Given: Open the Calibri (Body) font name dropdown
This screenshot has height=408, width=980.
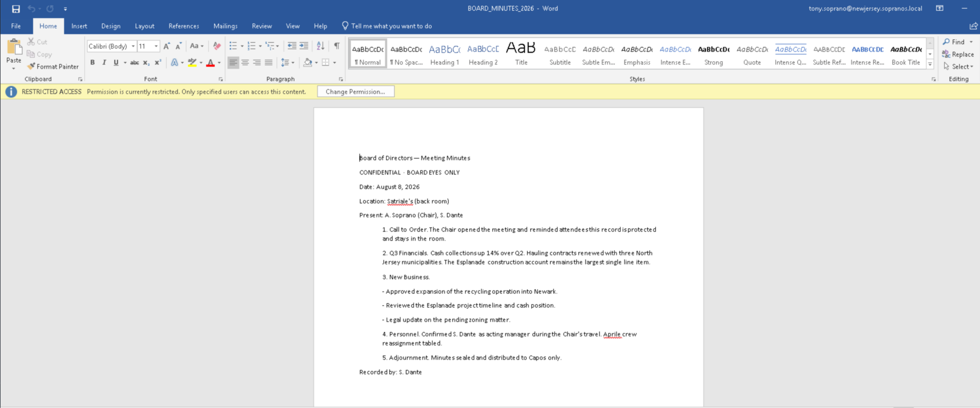Looking at the screenshot, I should click(133, 46).
